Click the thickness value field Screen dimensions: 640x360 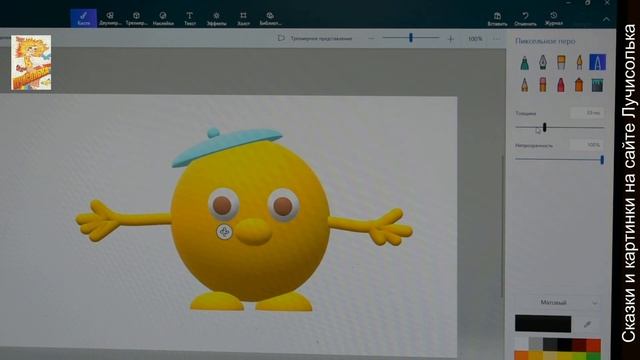tap(587, 113)
